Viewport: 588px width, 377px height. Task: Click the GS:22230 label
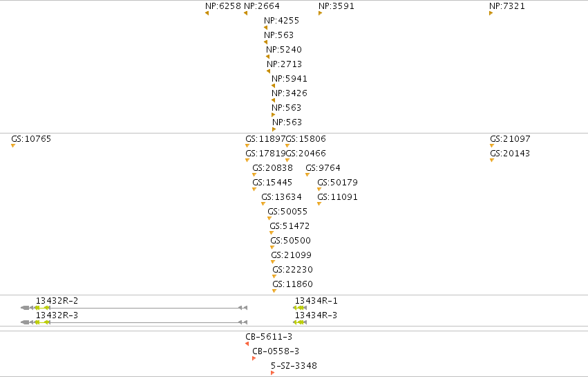[292, 270]
